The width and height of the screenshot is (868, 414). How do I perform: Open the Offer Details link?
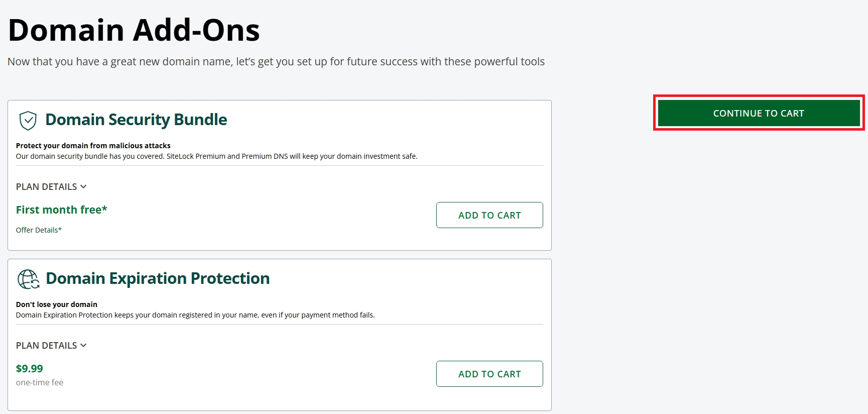tap(39, 230)
